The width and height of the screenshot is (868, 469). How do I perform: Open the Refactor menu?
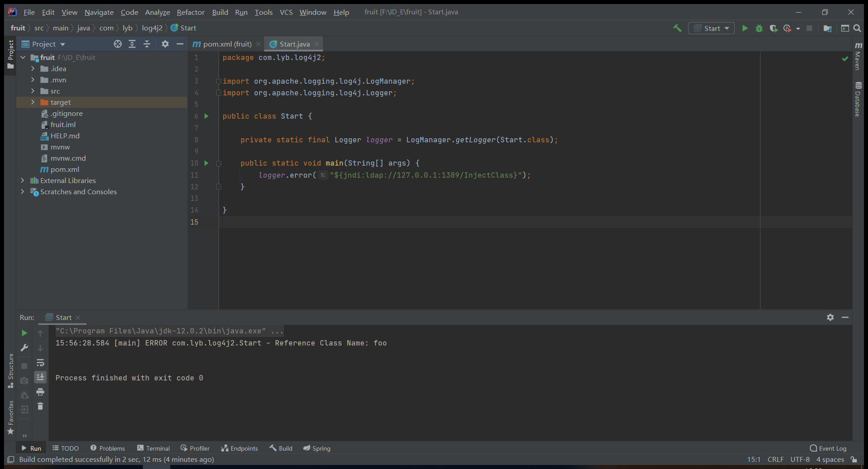190,12
